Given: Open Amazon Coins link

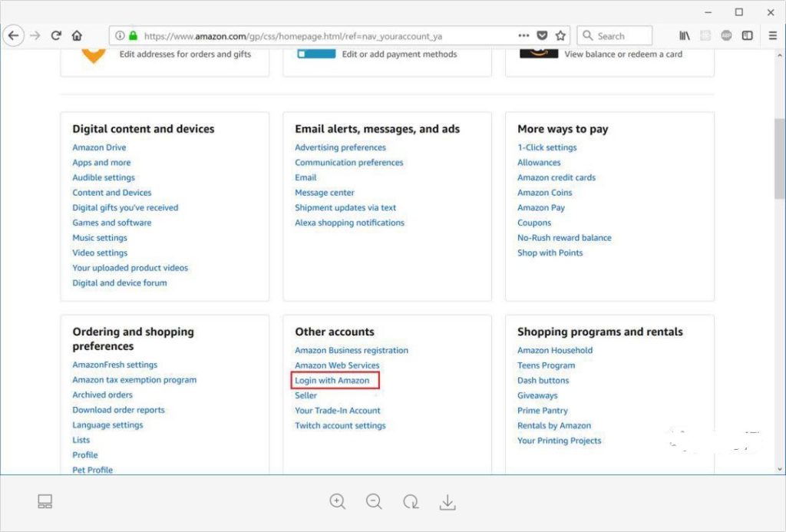Looking at the screenshot, I should (544, 193).
